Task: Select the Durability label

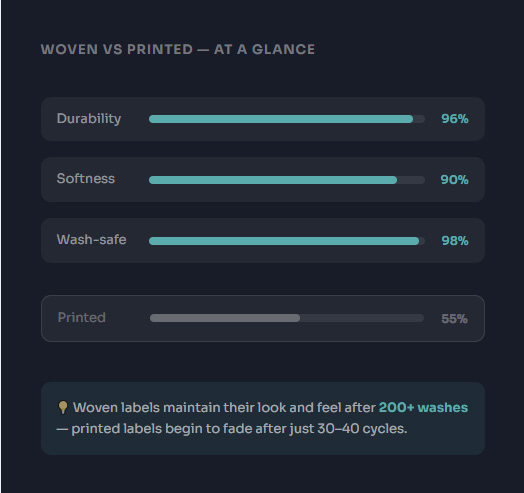Action: 89,119
